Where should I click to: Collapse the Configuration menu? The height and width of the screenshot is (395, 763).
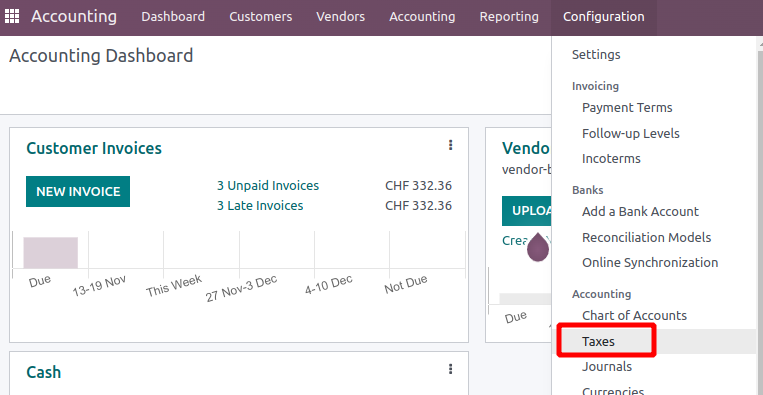(604, 17)
